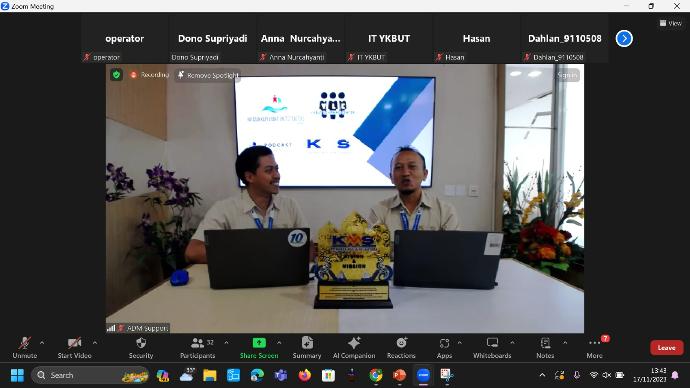Expand video options arrow beside Start Video
The width and height of the screenshot is (690, 388).
tap(95, 342)
